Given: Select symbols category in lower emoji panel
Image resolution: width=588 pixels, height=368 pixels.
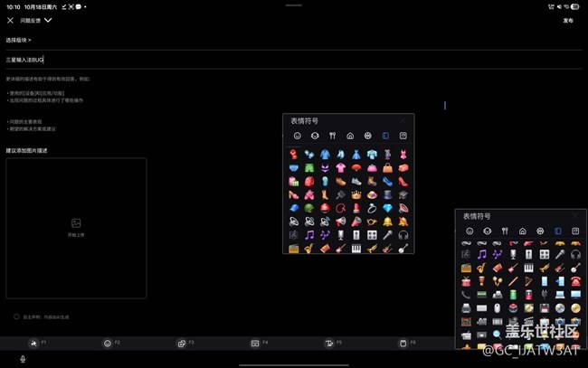Looking at the screenshot, I should pos(574,231).
